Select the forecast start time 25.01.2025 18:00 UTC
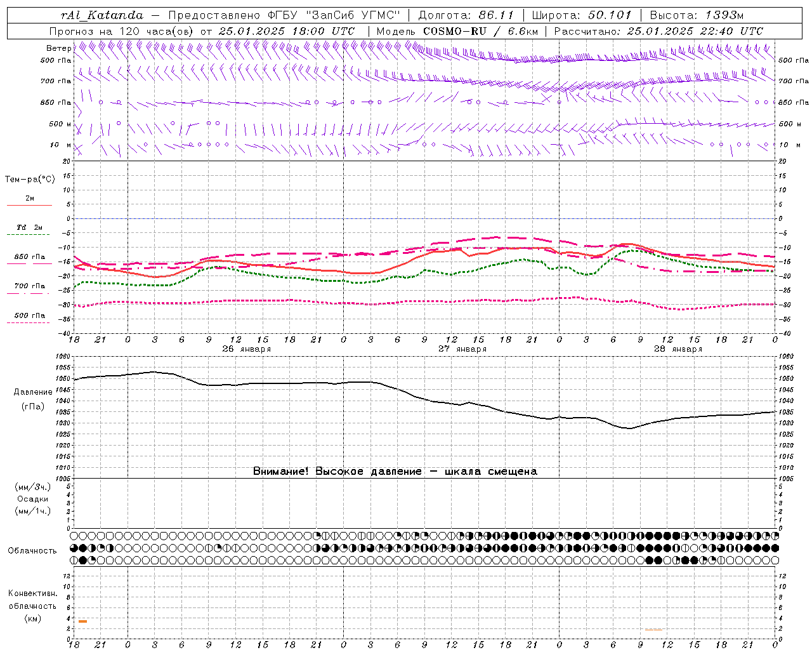 click(x=287, y=31)
